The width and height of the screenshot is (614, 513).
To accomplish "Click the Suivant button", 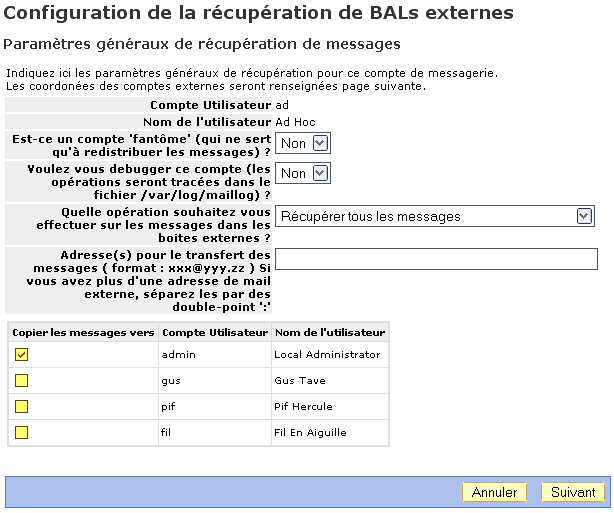I will tap(573, 492).
